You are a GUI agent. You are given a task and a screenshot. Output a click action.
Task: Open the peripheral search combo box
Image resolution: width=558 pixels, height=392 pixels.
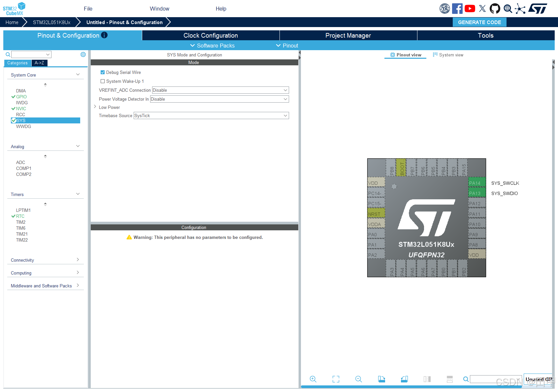pyautogui.click(x=31, y=54)
